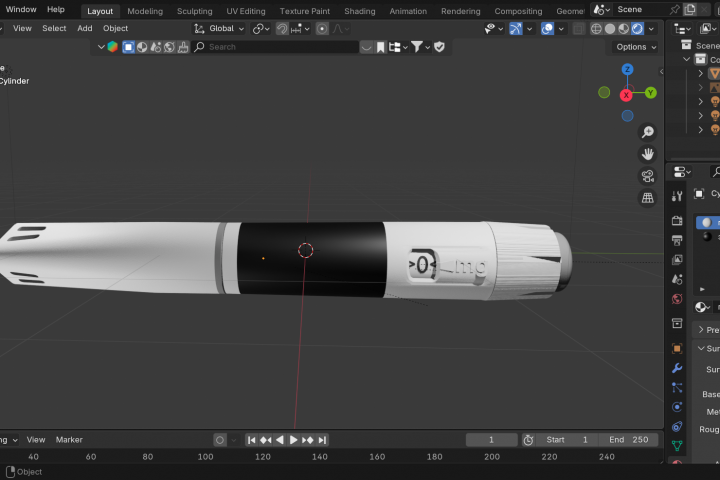Click the blue Z axis on the gizmo

(627, 69)
